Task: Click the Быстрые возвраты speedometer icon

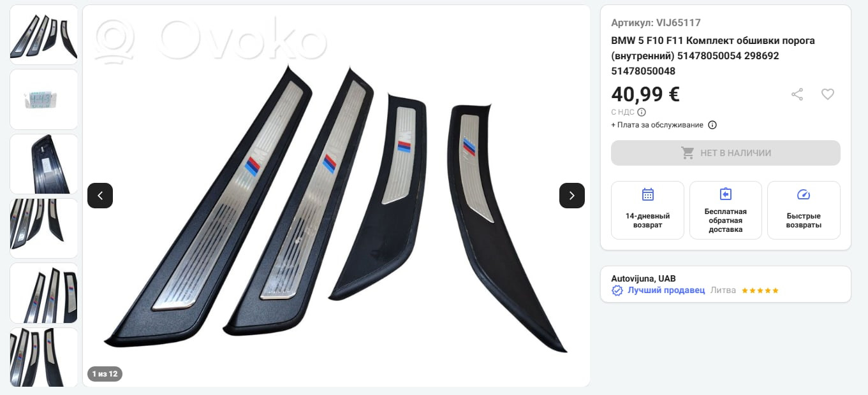Action: click(x=804, y=194)
